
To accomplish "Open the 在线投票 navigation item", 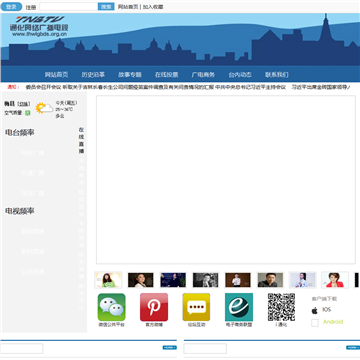I will (166, 75).
